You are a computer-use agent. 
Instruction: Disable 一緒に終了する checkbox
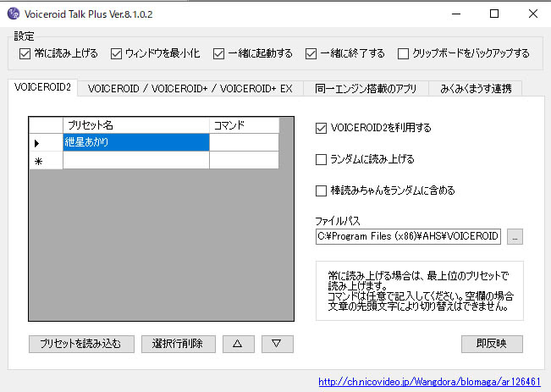pyautogui.click(x=311, y=54)
